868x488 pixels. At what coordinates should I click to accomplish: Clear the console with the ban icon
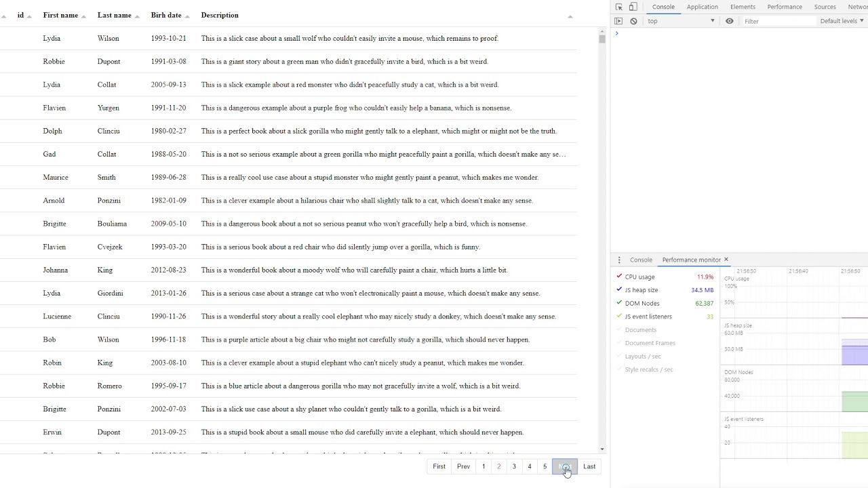pyautogui.click(x=633, y=21)
